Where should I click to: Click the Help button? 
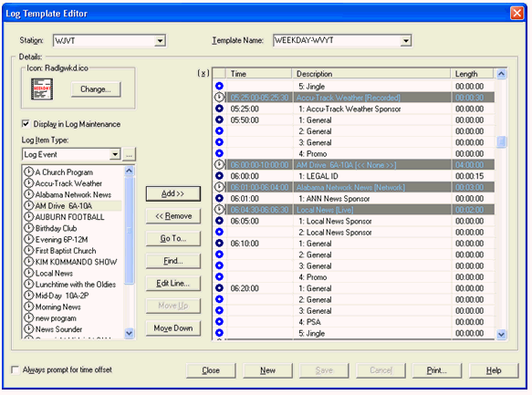click(494, 370)
